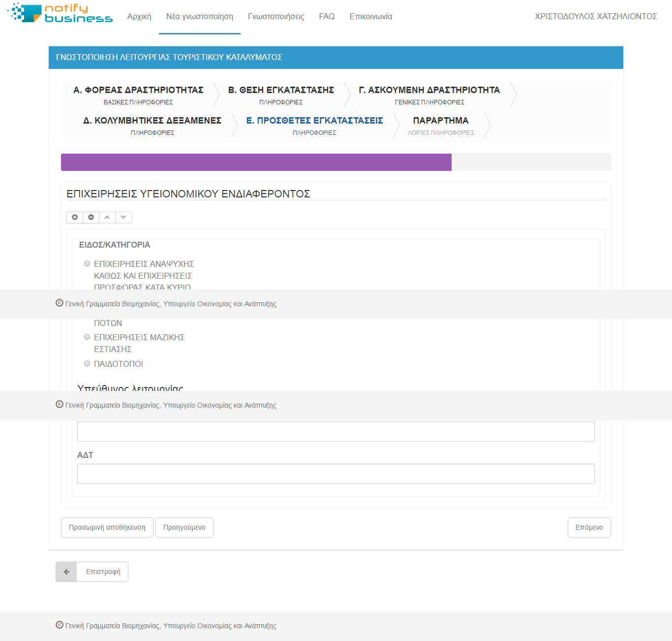The image size is (672, 641).
Task: Open Επικοινωνία contact page
Action: pos(371,16)
